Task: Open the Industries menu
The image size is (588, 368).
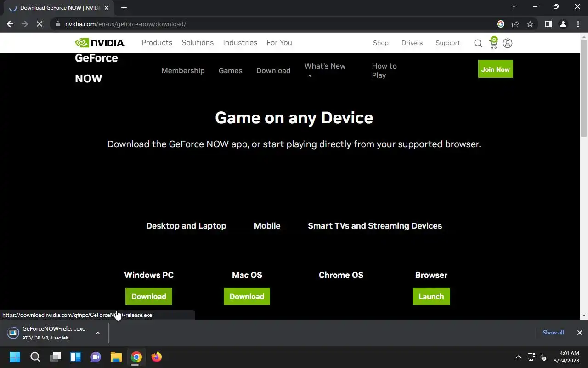Action: 240,43
